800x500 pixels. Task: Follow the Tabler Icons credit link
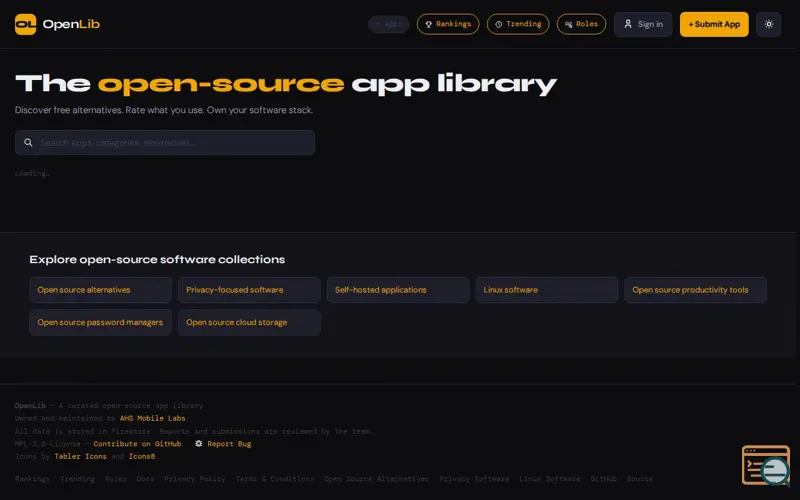click(81, 456)
